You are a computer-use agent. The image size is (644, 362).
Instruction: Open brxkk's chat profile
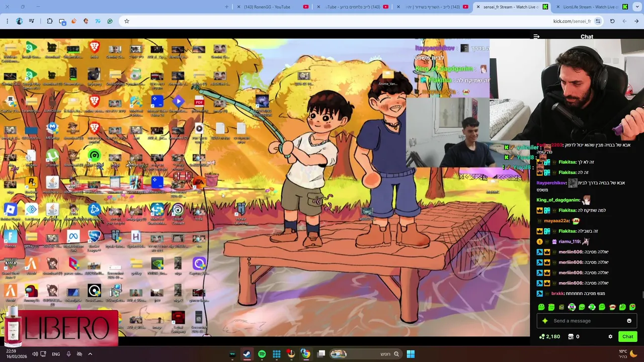[557, 294]
